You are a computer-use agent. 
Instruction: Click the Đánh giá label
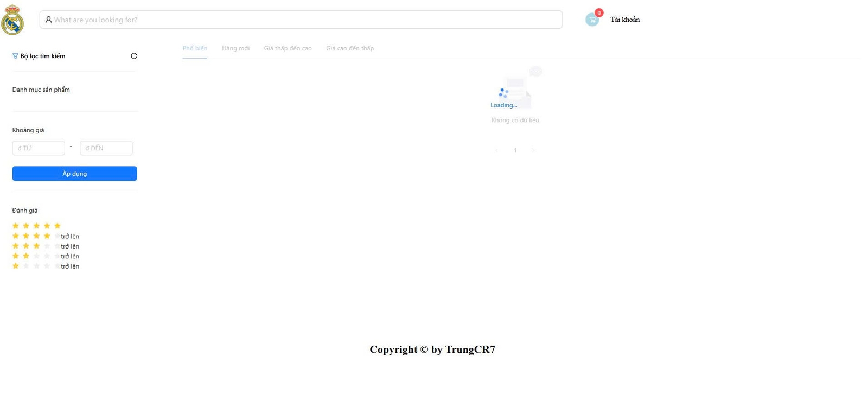point(25,211)
